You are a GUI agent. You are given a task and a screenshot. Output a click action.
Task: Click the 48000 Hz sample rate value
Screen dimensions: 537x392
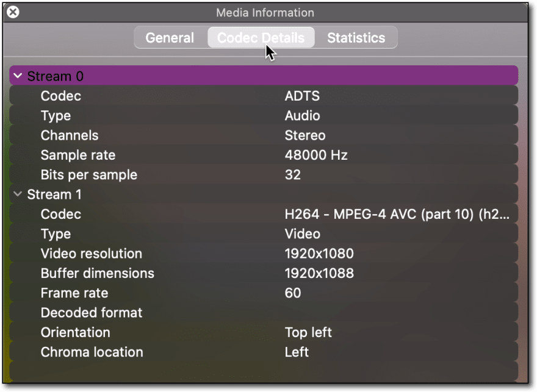pos(315,155)
